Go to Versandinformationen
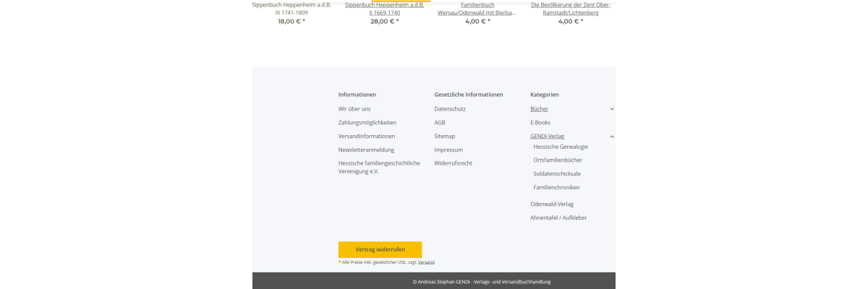 (x=367, y=137)
